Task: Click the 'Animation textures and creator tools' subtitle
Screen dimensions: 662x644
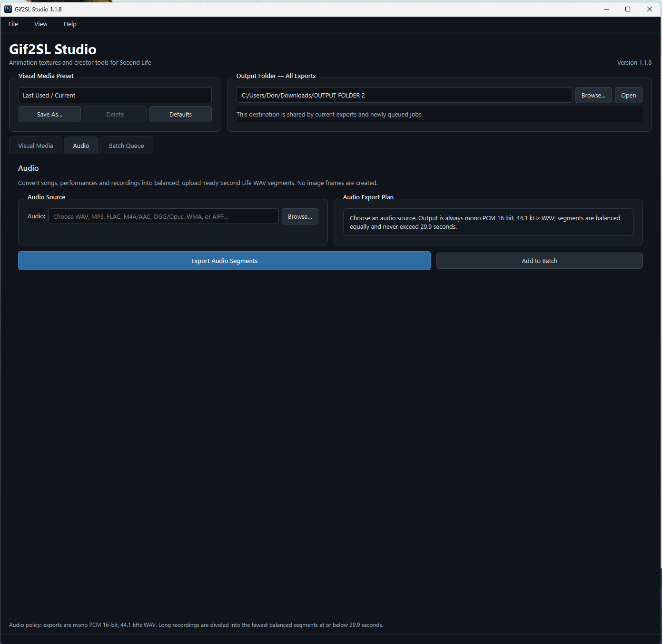Action: (80, 62)
